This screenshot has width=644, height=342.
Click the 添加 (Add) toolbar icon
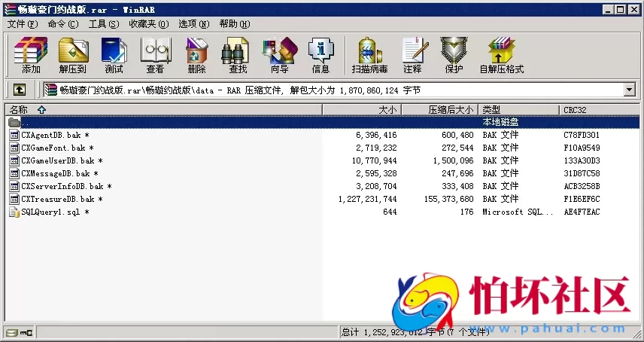coord(31,50)
